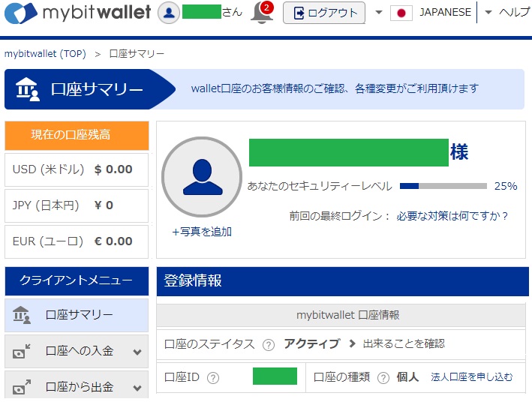Select the JPY (日本円) balance row
532x402 pixels.
(77, 205)
